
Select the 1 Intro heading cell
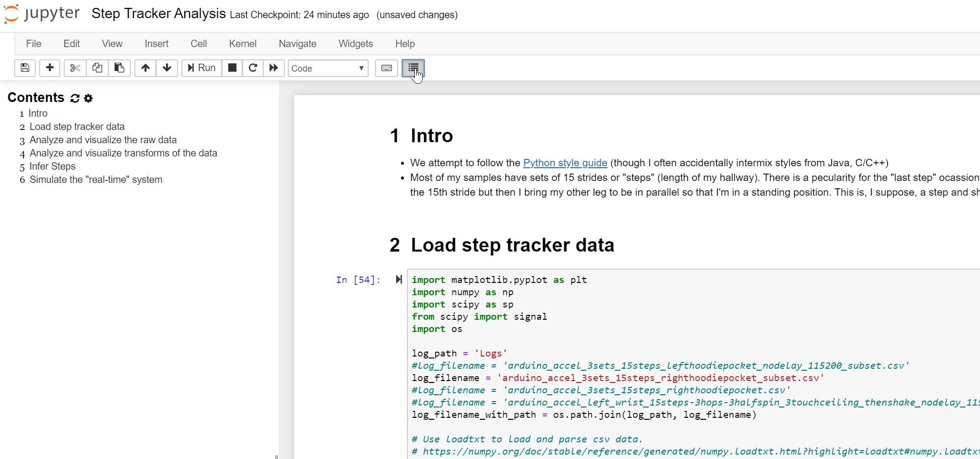click(x=421, y=136)
